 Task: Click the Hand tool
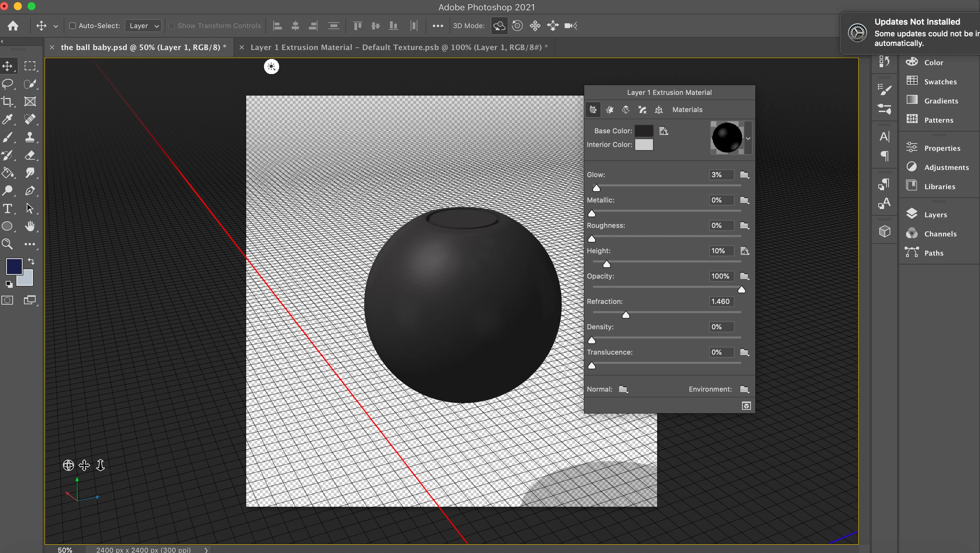(x=30, y=226)
